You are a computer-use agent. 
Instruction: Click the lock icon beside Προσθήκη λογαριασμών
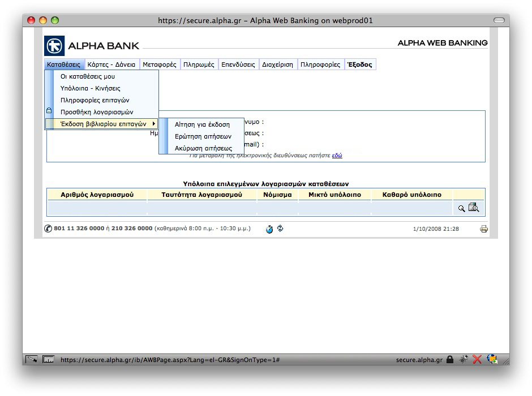pos(49,110)
